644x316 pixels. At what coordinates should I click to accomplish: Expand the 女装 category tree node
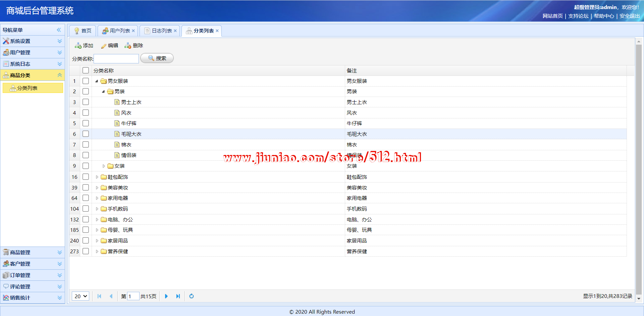[x=104, y=166]
